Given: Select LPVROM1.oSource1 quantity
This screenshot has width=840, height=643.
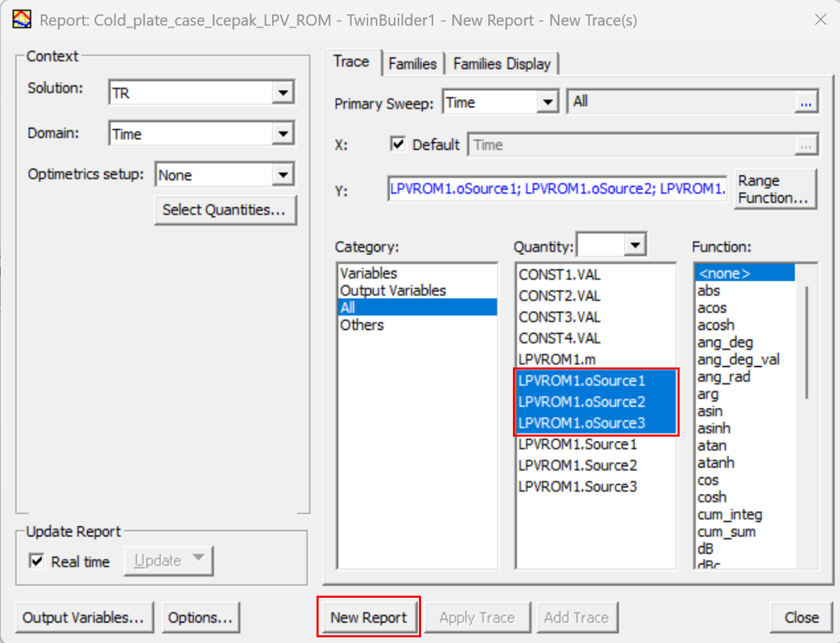Looking at the screenshot, I should tap(596, 380).
